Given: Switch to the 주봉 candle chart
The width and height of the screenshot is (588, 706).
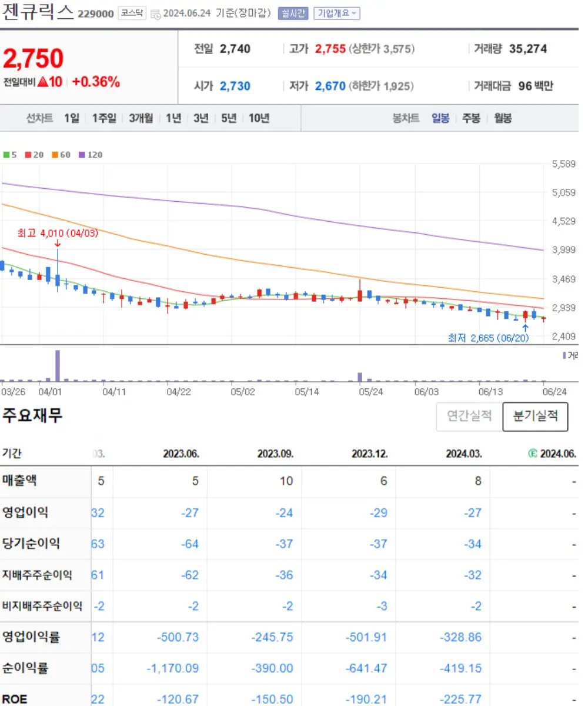Looking at the screenshot, I should [471, 118].
